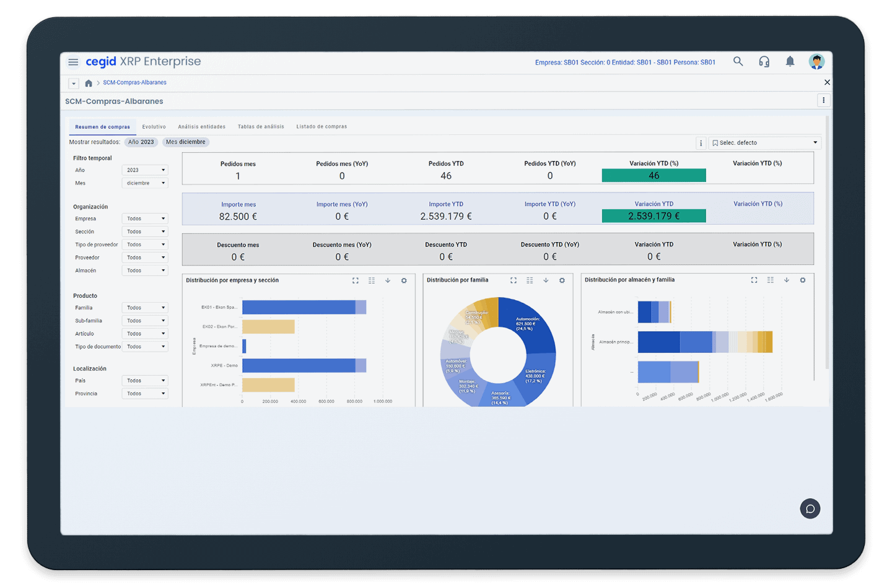Image resolution: width=892 pixels, height=588 pixels.
Task: Open notifications bell
Action: click(x=790, y=61)
